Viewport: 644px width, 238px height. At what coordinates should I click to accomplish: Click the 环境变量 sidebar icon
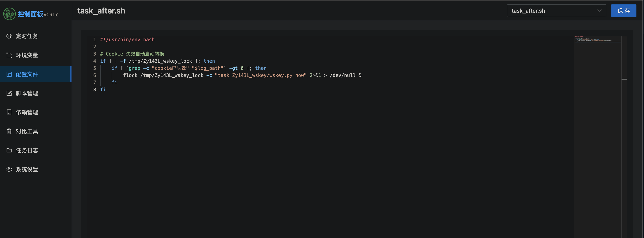(x=9, y=55)
